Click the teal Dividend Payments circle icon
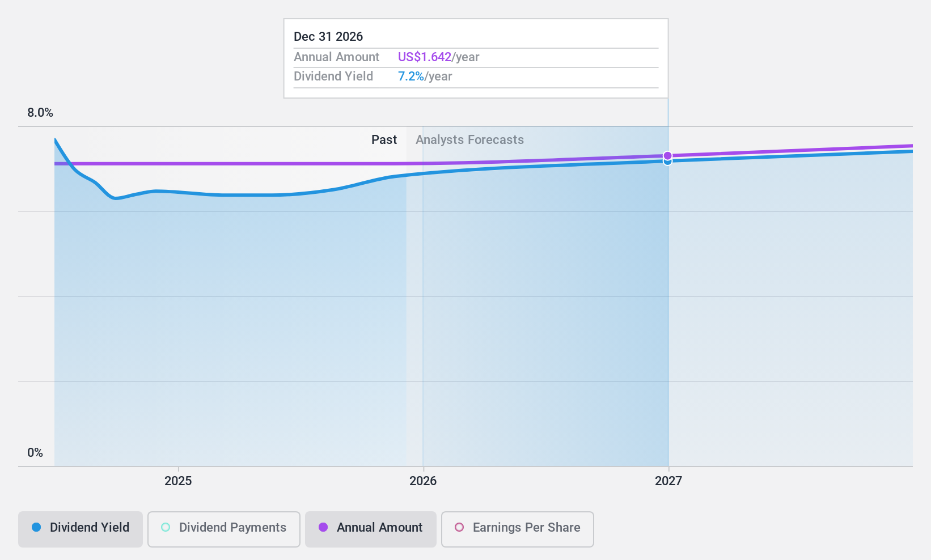The height and width of the screenshot is (560, 931). (165, 528)
